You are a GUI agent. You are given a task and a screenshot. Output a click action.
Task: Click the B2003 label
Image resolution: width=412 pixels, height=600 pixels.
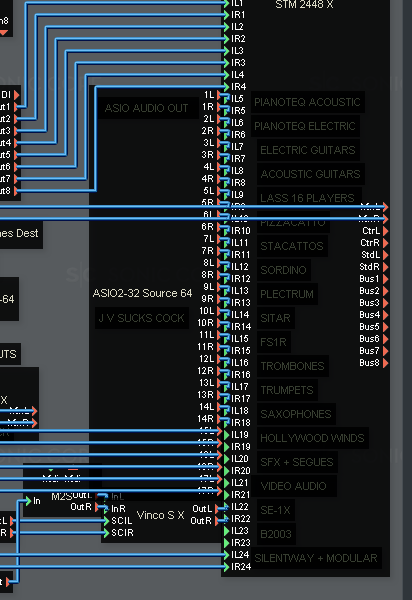pyautogui.click(x=276, y=534)
